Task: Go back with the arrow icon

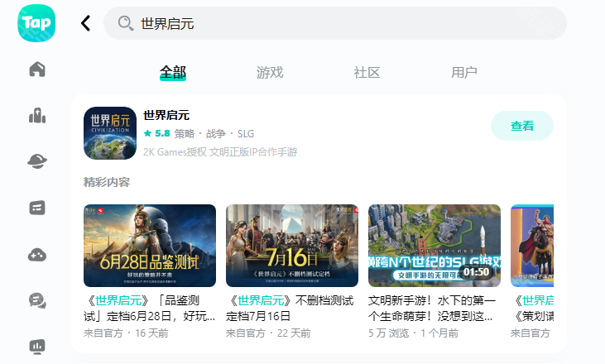Action: tap(85, 23)
